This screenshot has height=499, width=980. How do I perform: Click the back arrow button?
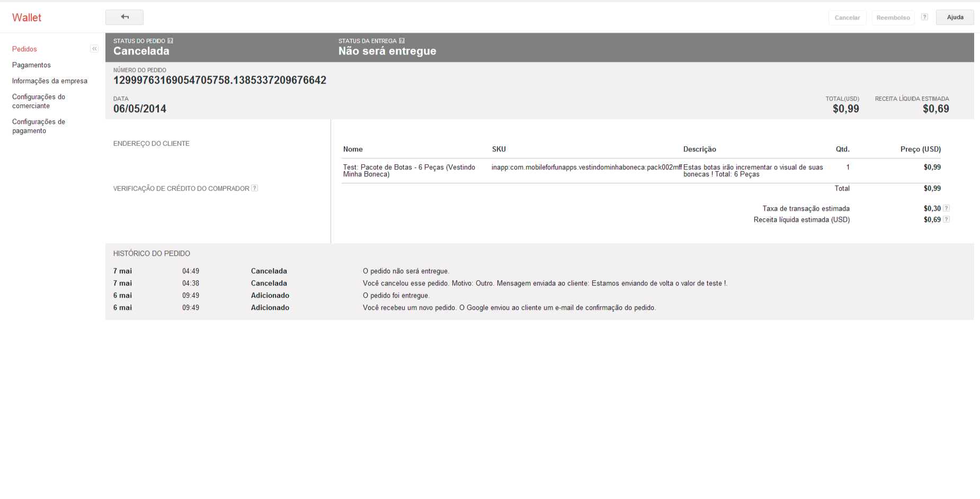click(124, 17)
